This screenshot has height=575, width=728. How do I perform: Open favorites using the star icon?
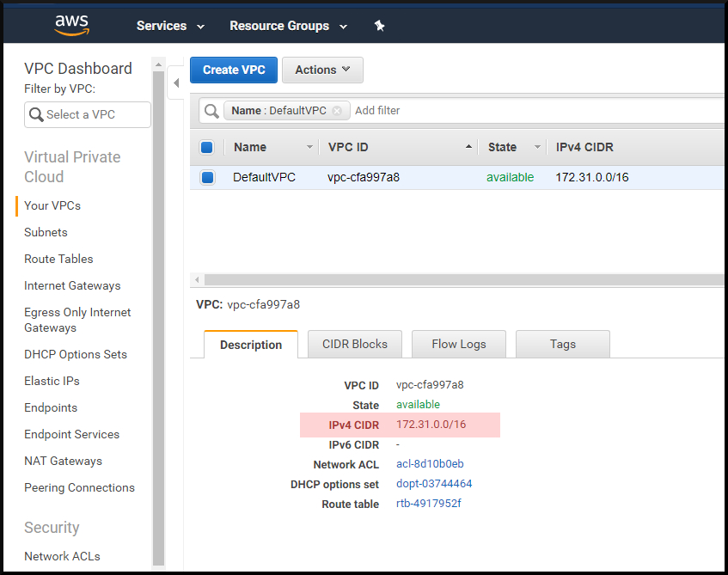379,25
